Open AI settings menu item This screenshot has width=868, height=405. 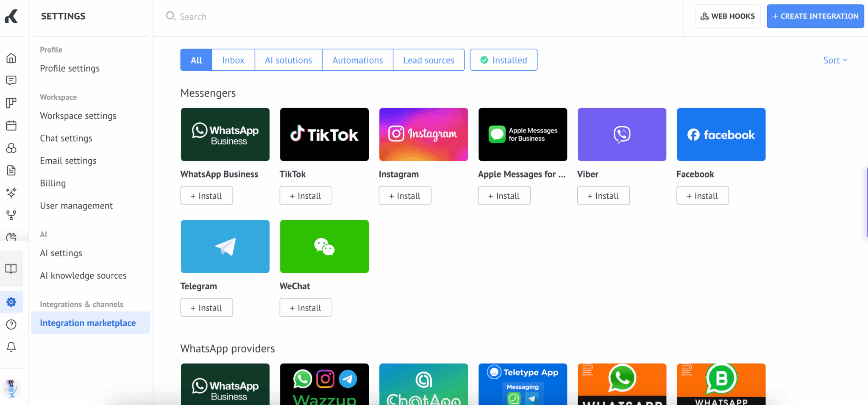pos(61,253)
